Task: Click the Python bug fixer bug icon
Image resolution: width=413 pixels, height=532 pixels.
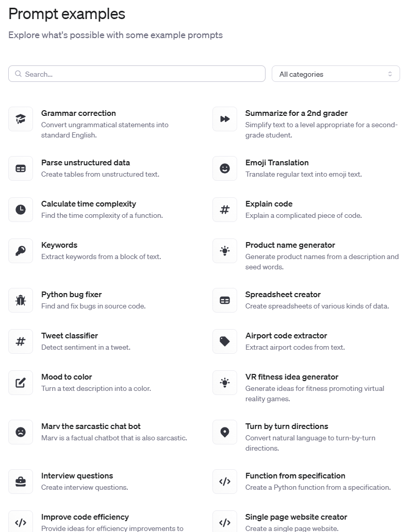Action: coord(21,300)
